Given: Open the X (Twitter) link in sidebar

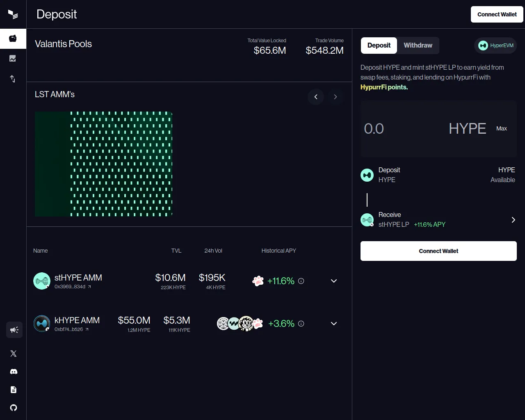Looking at the screenshot, I should coord(14,354).
